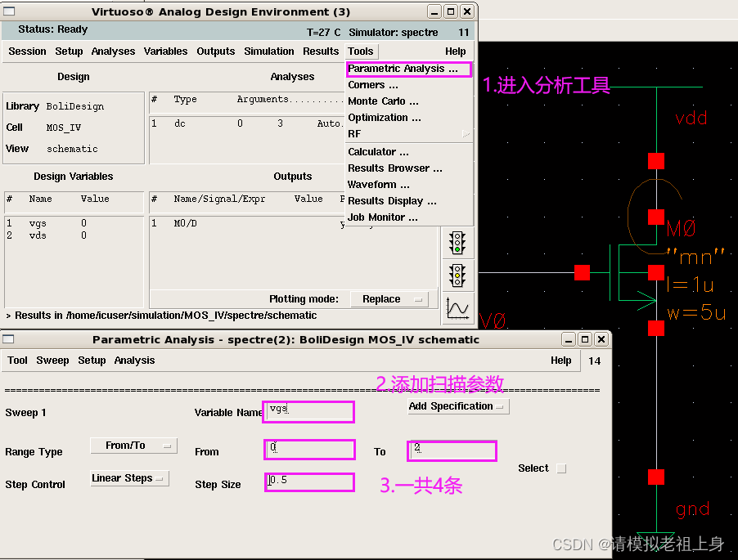
Task: Minimize the Parametric Analysis window
Action: (x=569, y=339)
